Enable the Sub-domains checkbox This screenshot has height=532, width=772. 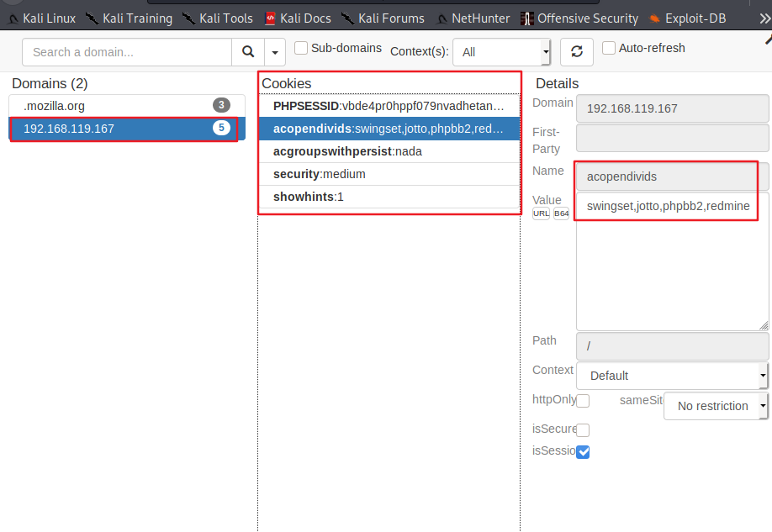[299, 48]
